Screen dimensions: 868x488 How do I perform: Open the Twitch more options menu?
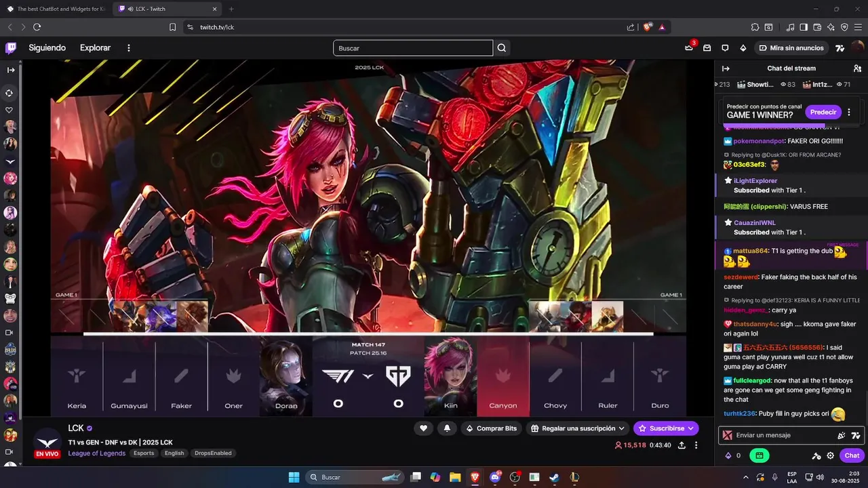click(129, 48)
